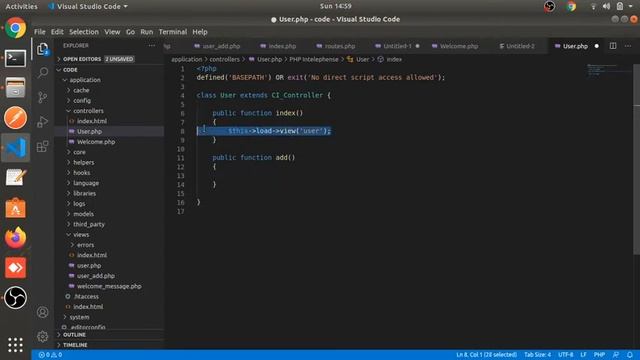
Task: Open the Files manager from the dock
Action: tap(16, 88)
